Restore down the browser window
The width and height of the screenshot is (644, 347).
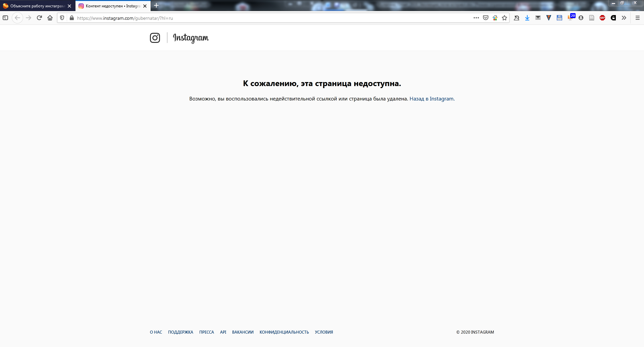(x=622, y=3)
